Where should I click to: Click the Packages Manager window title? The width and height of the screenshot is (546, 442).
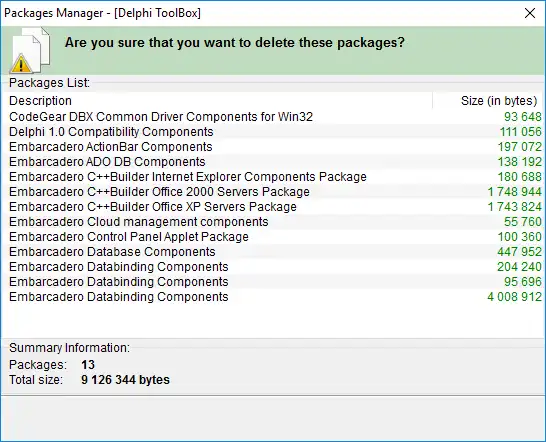(x=102, y=13)
